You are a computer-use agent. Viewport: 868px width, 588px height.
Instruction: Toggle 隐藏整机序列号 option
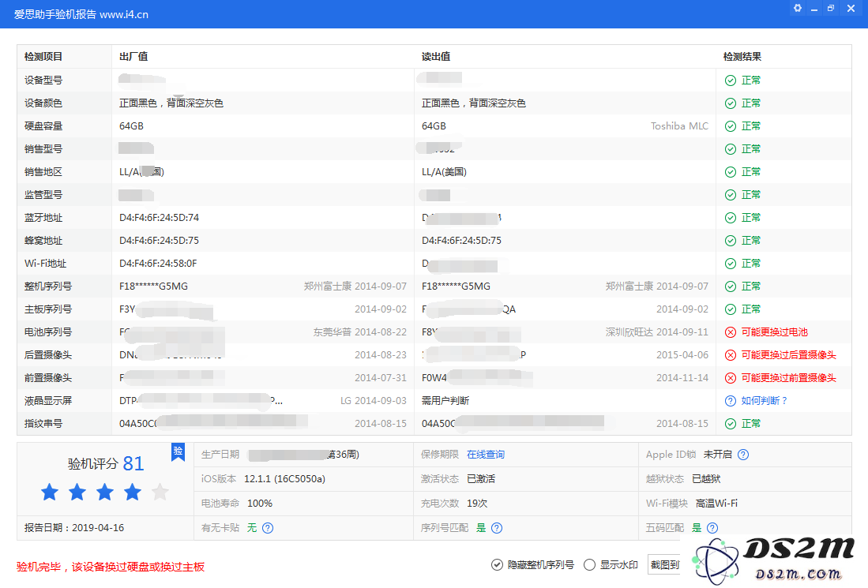pyautogui.click(x=532, y=565)
